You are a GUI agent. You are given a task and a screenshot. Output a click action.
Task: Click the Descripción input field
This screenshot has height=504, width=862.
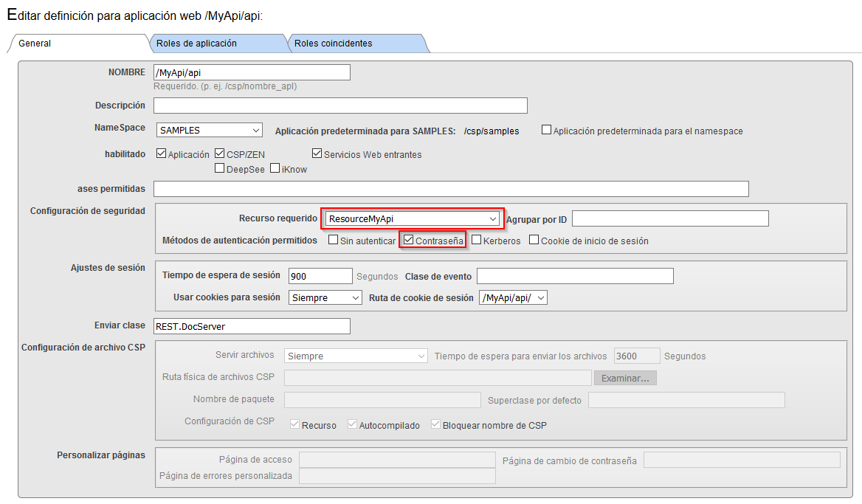click(340, 106)
